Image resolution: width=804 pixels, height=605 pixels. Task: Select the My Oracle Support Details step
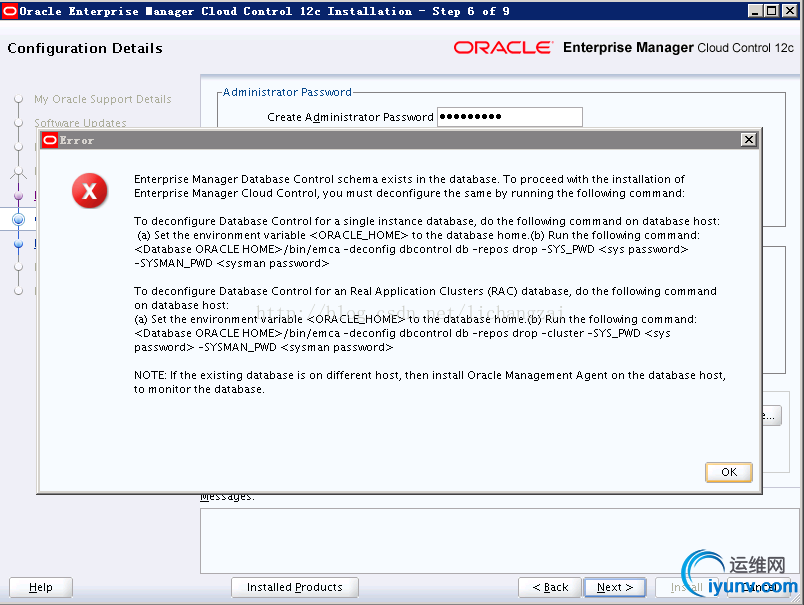tap(103, 99)
